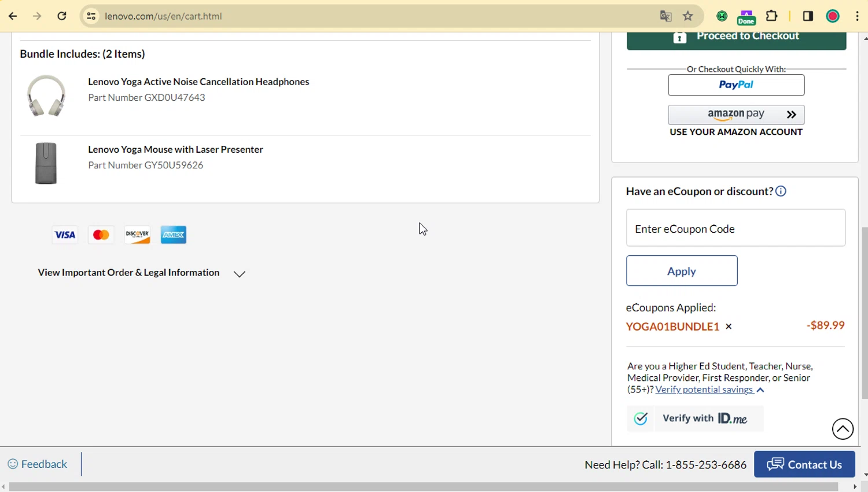The width and height of the screenshot is (868, 492).
Task: Open the Yoga Mouse product image
Action: pyautogui.click(x=46, y=163)
